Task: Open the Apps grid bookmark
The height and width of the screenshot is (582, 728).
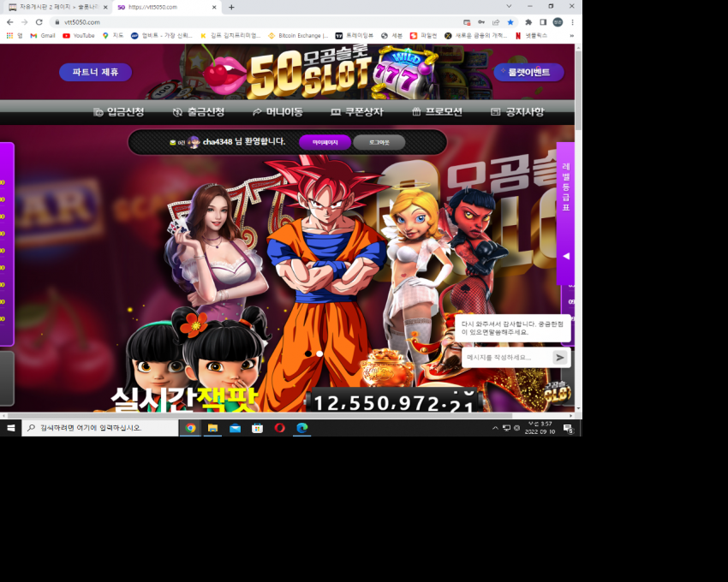Action: coord(14,36)
